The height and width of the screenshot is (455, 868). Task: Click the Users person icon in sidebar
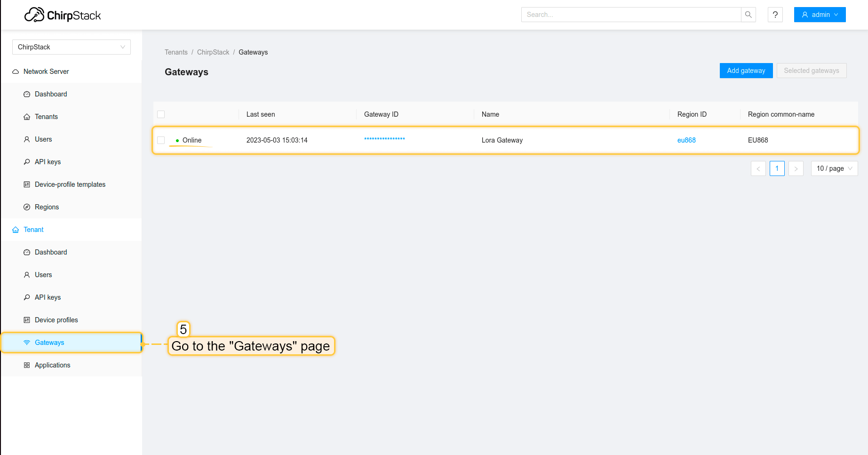(x=27, y=139)
